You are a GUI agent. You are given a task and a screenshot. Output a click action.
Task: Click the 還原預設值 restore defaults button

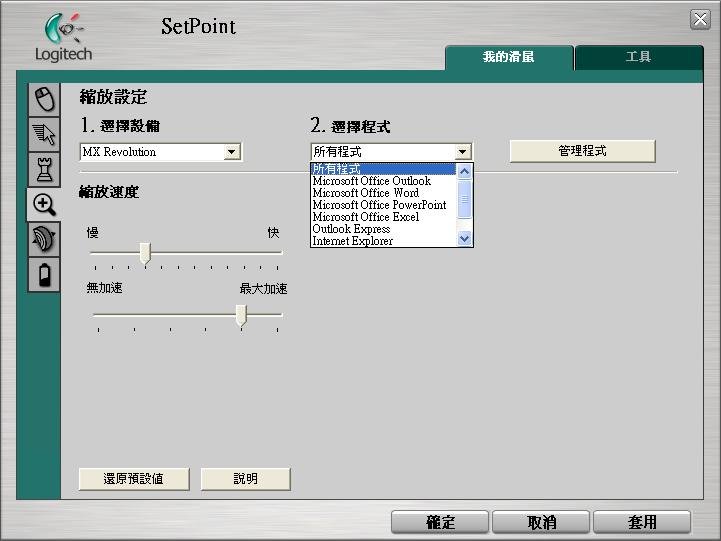pyautogui.click(x=134, y=479)
